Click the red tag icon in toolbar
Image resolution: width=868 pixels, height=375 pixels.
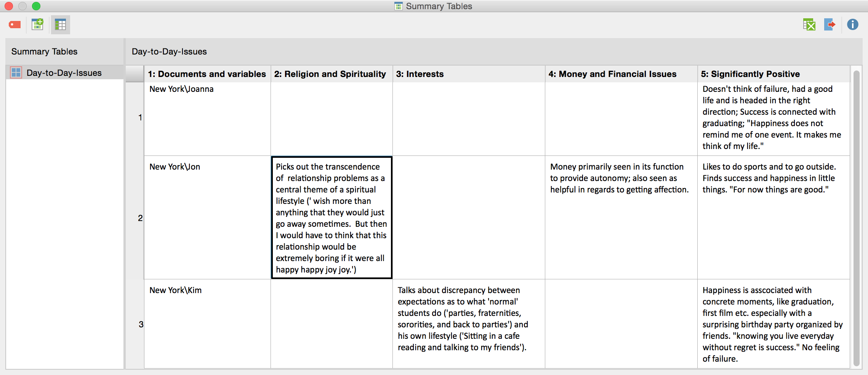15,25
